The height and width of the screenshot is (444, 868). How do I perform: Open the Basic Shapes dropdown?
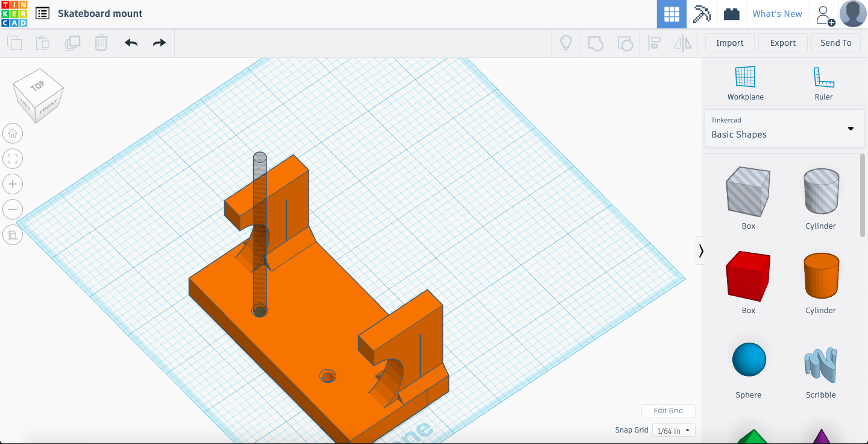(784, 128)
